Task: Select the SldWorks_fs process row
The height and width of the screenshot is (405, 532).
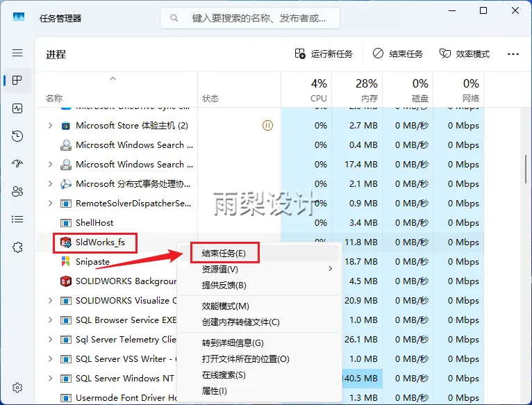Action: (260, 242)
